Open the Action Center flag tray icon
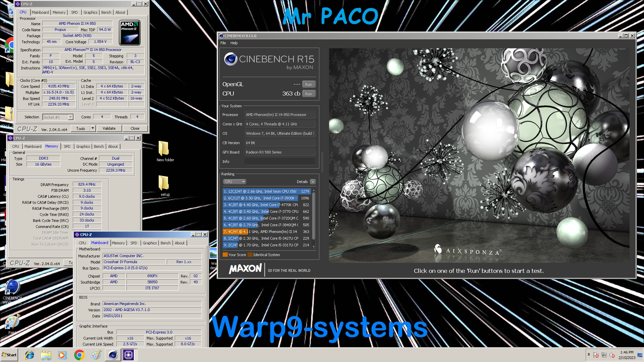The image size is (644, 362). (x=596, y=355)
